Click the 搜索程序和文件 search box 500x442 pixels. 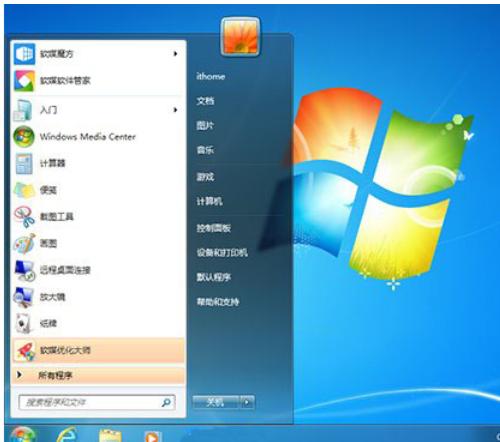pos(97,403)
